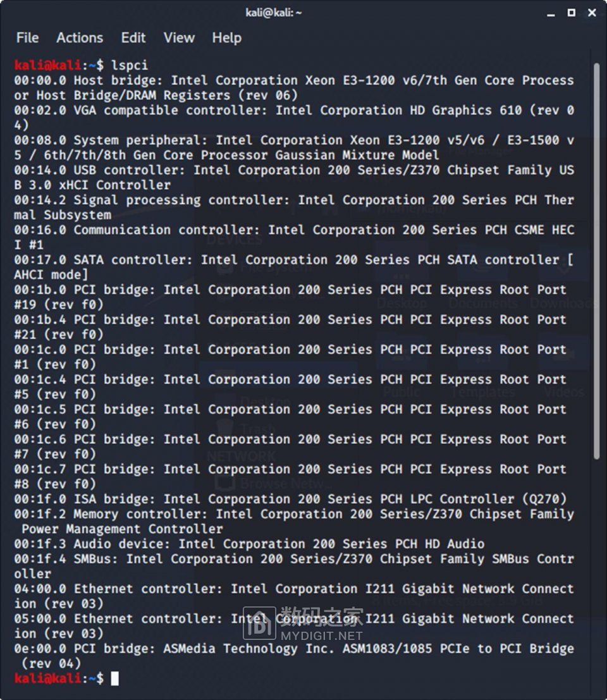The image size is (607, 700).
Task: Click the 00:17.0 SATA controller line
Action: (294, 260)
